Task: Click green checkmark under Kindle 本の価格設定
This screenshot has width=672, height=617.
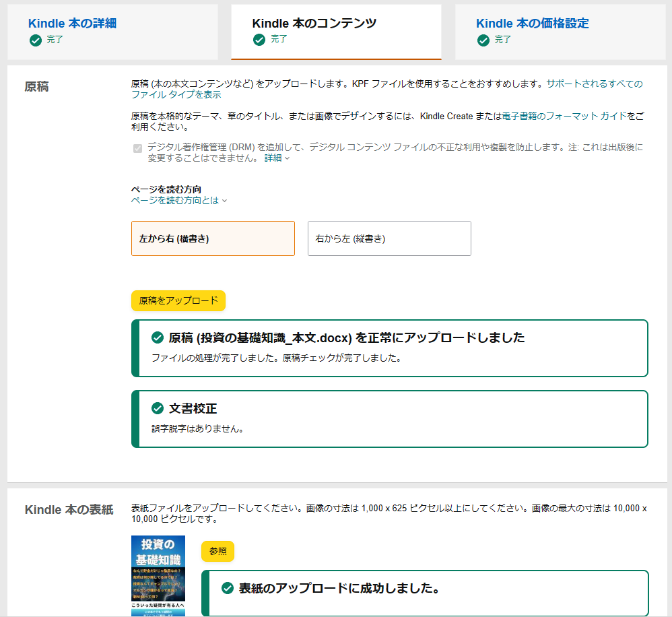Action: pos(483,40)
